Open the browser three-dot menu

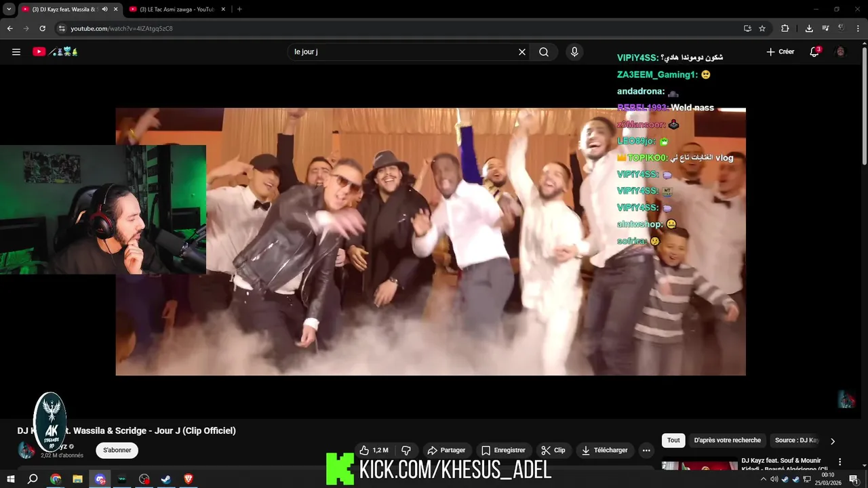click(858, 28)
